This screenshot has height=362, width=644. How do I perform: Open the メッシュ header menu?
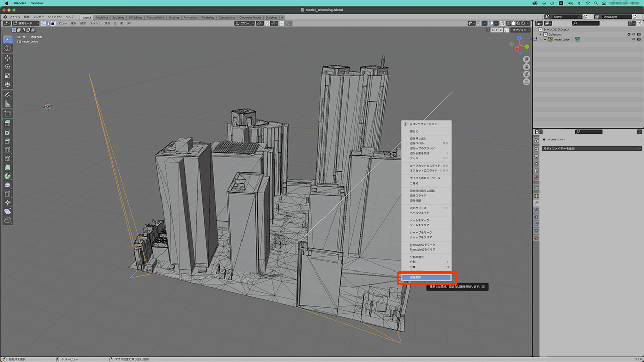pos(95,23)
